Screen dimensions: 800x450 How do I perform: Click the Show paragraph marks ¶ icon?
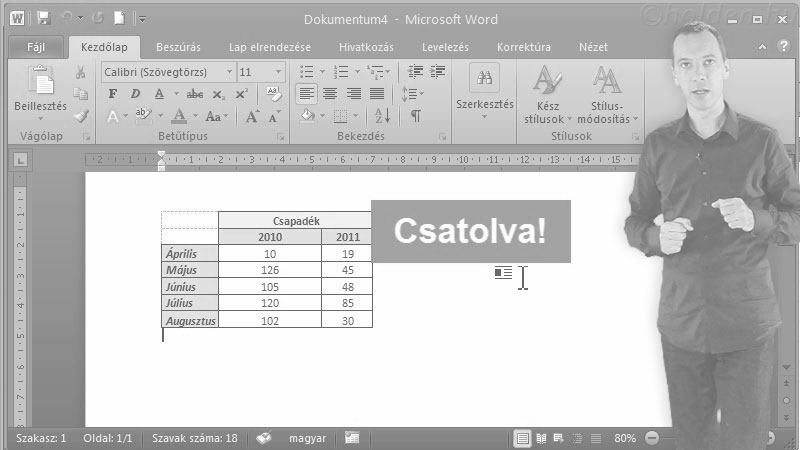click(x=416, y=116)
